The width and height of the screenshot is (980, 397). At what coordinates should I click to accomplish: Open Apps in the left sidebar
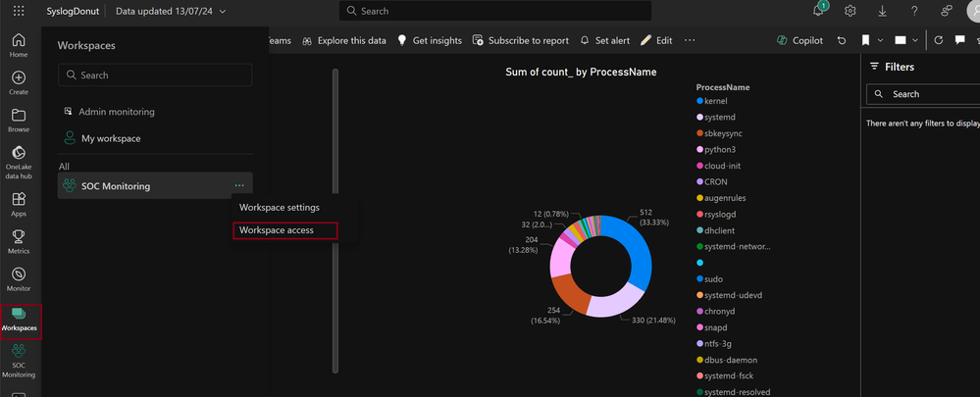[x=19, y=204]
